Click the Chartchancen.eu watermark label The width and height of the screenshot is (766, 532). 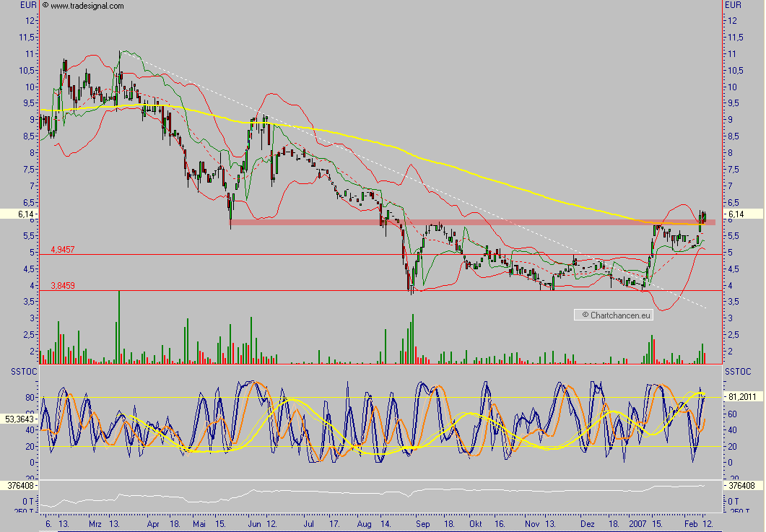[x=614, y=315]
